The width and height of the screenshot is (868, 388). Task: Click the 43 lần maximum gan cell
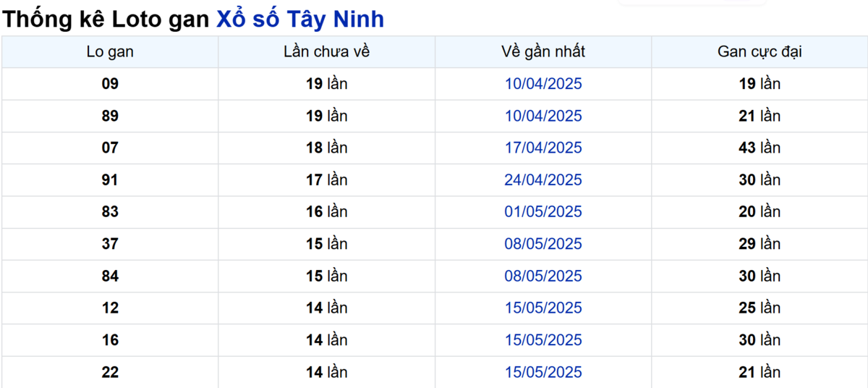[759, 148]
